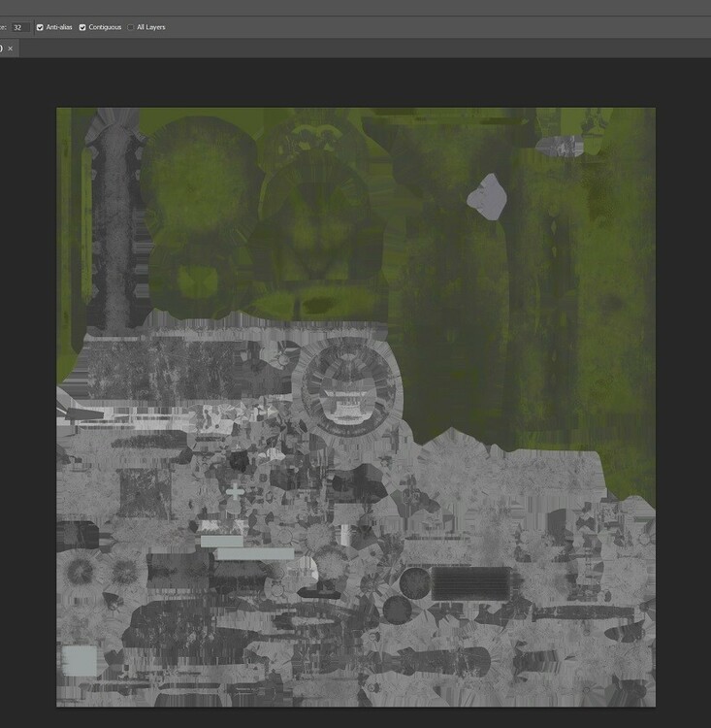Click the small white cross shape
Image resolution: width=711 pixels, height=728 pixels.
[235, 493]
